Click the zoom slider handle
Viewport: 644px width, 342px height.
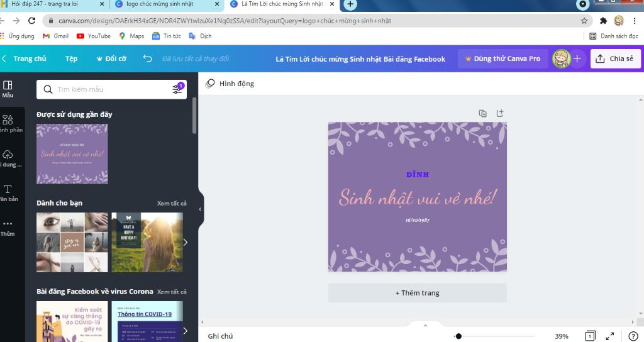[458, 336]
